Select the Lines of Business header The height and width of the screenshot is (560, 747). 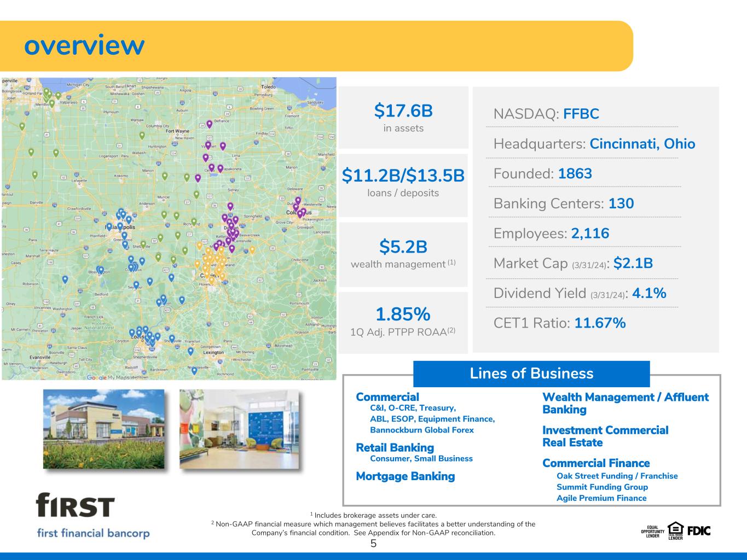pos(531,374)
